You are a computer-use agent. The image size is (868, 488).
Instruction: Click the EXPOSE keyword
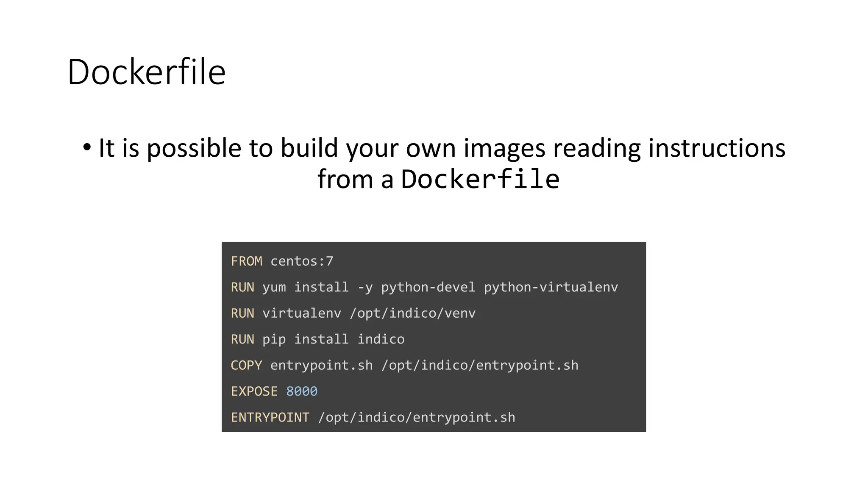point(254,391)
